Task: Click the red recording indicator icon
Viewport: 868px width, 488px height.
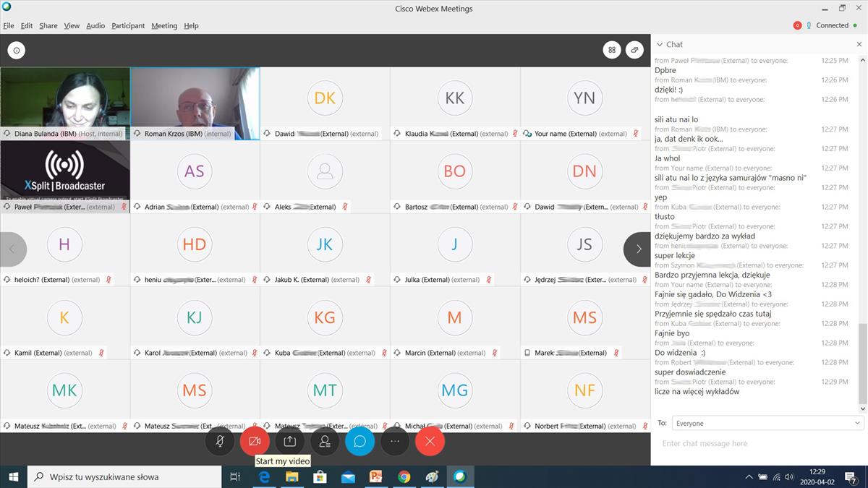Action: pos(797,25)
